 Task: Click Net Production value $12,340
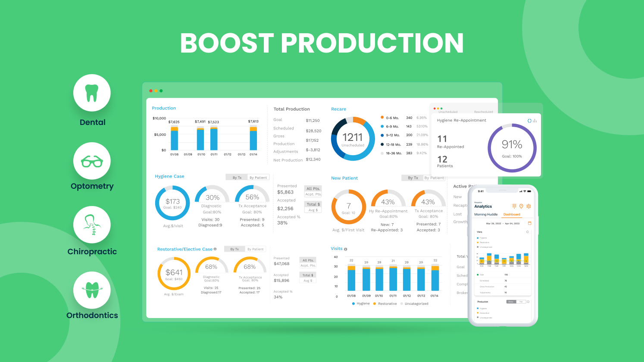pyautogui.click(x=313, y=159)
